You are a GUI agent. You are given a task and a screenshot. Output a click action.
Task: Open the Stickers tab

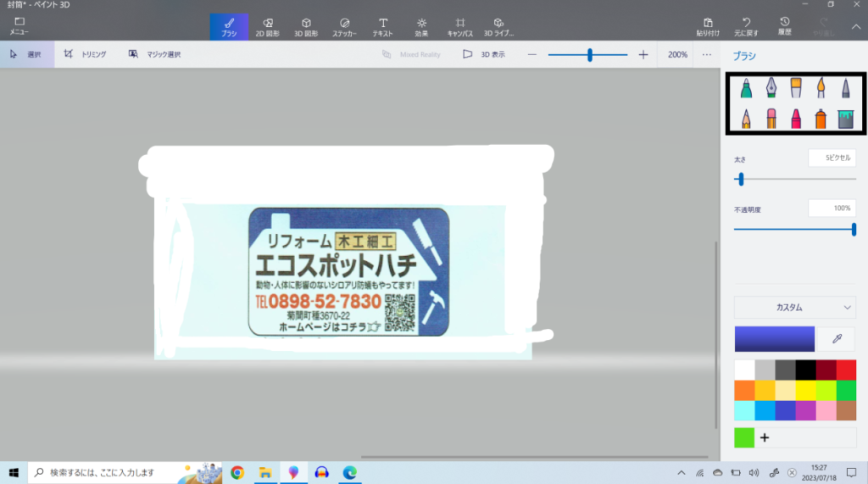tap(344, 26)
